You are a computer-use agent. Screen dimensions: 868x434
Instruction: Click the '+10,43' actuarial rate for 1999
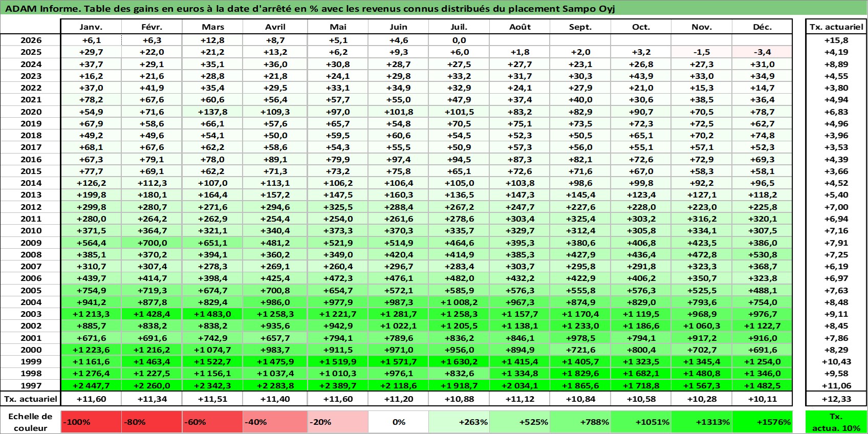pos(836,361)
